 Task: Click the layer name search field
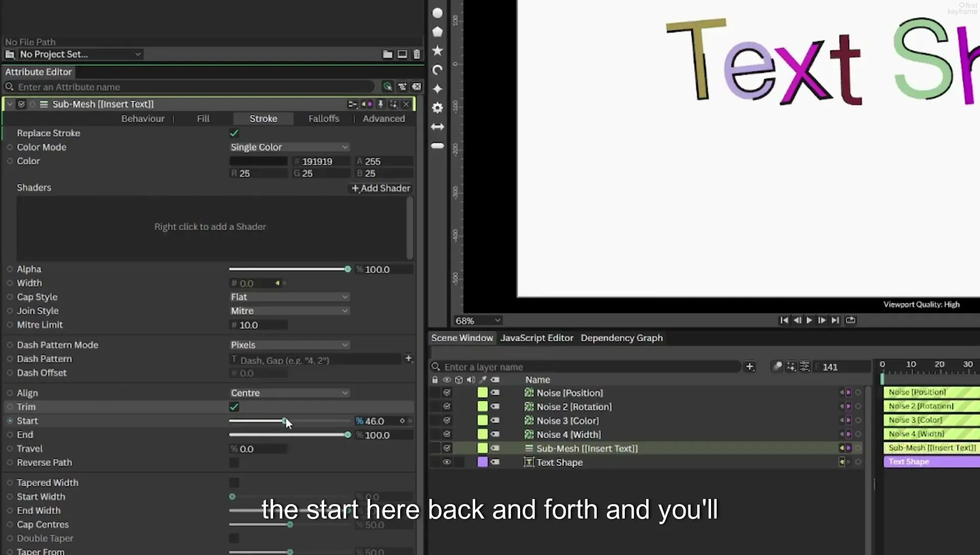(586, 367)
